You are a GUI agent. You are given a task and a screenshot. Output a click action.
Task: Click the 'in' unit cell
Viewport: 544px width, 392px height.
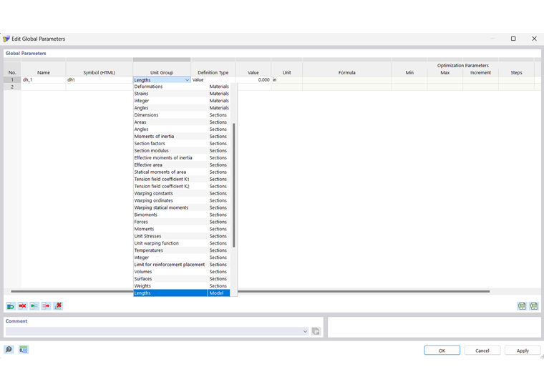(286, 79)
